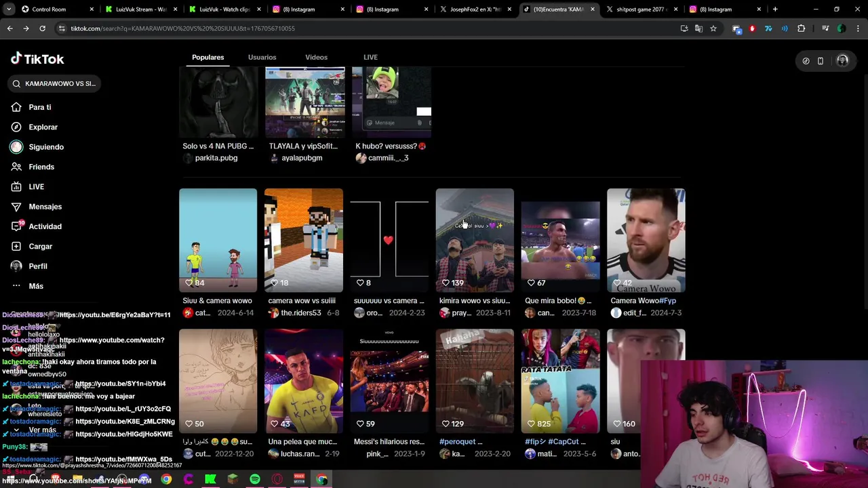Open the camera wow vs suiiii video
The width and height of the screenshot is (868, 488).
coord(303,240)
